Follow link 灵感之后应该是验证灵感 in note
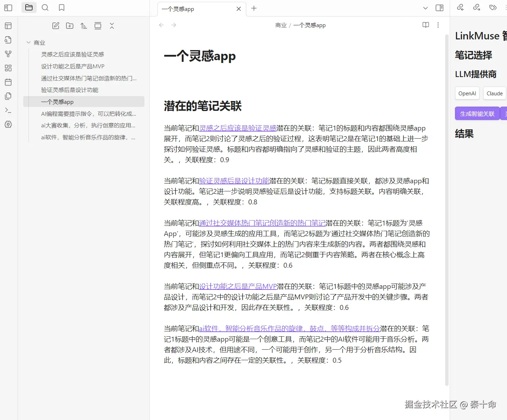The image size is (507, 420). 238,128
